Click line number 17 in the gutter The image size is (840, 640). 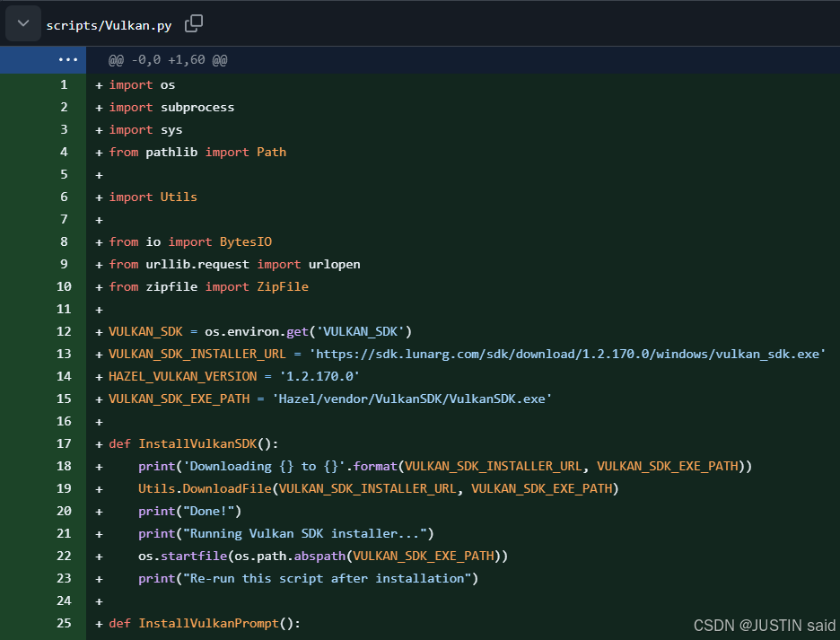tap(64, 443)
